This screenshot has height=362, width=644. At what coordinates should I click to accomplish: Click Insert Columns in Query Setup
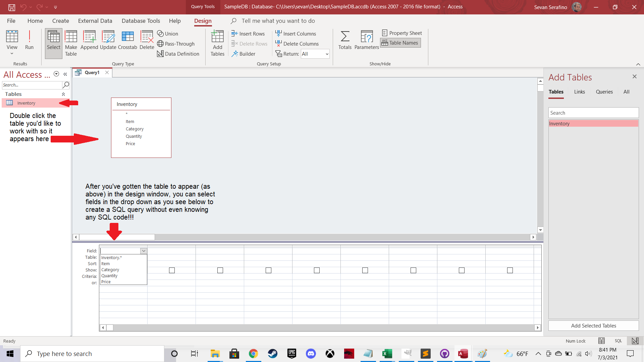(x=296, y=34)
